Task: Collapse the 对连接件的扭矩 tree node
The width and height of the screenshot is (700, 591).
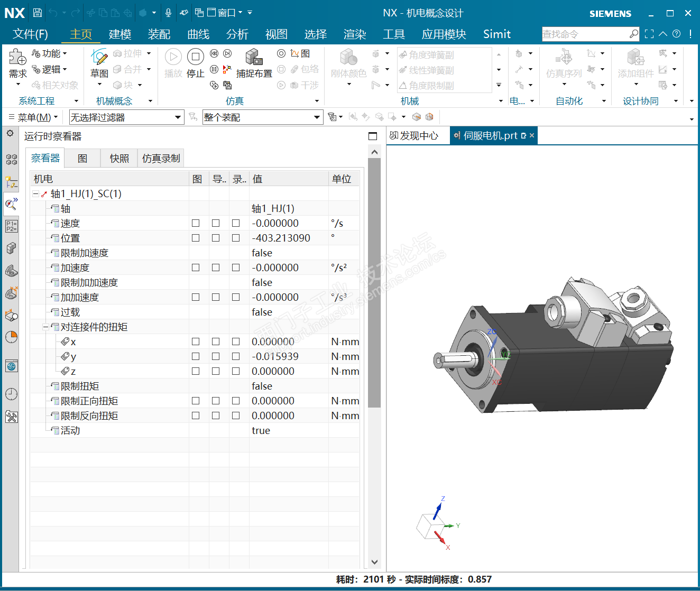Action: point(45,327)
